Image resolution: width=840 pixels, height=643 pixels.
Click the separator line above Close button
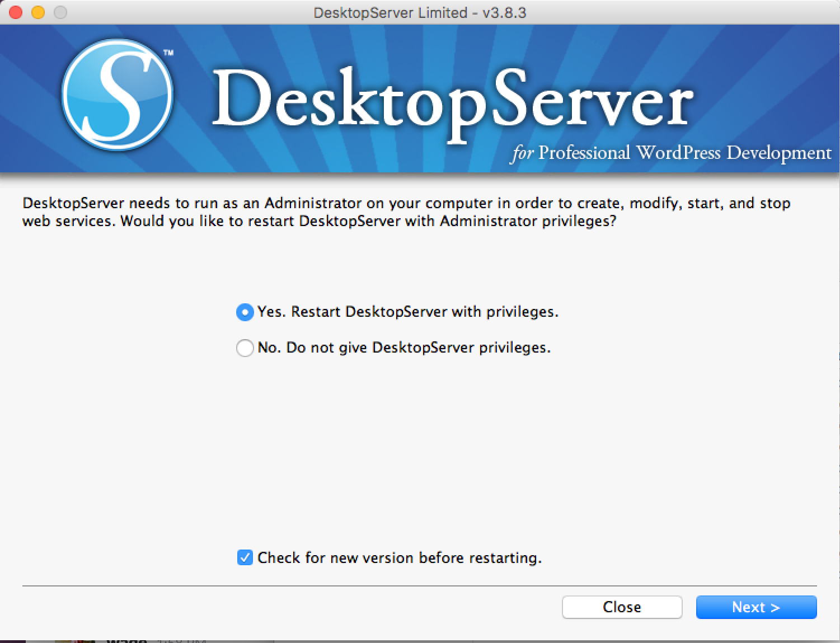point(420,585)
